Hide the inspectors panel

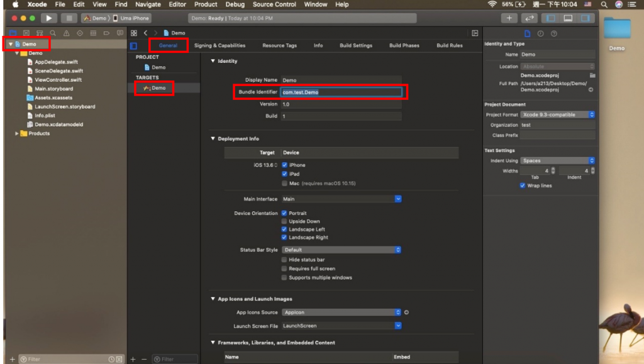586,18
